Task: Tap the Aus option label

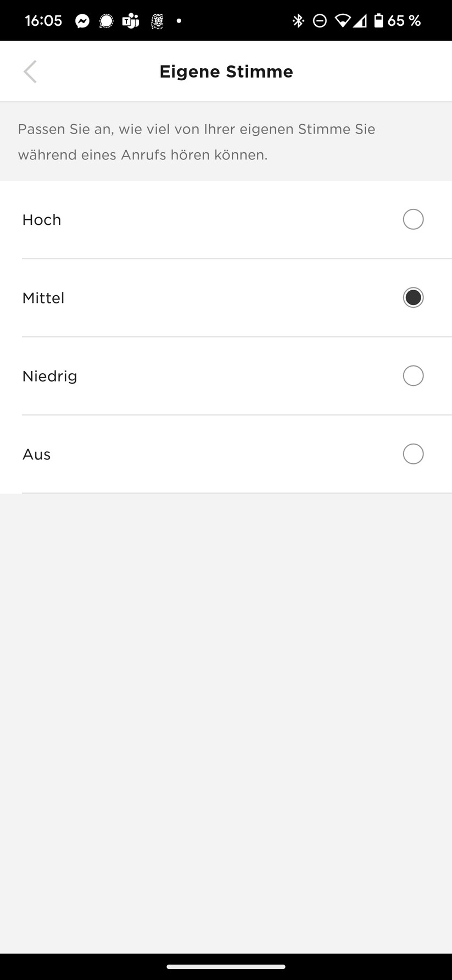Action: tap(36, 455)
